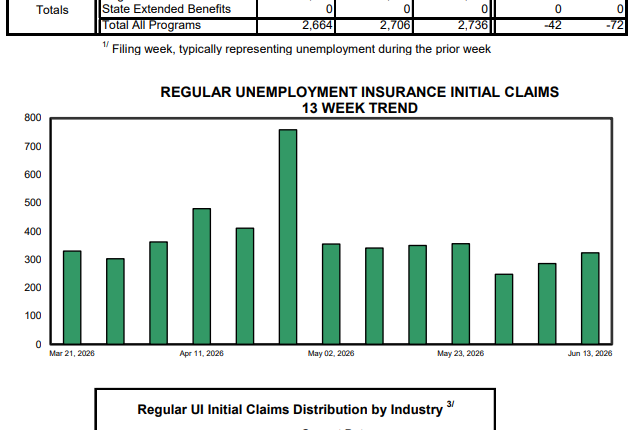Viewport: 630px width, 430px height.
Task: Select the -42 change cell
Action: (x=552, y=25)
